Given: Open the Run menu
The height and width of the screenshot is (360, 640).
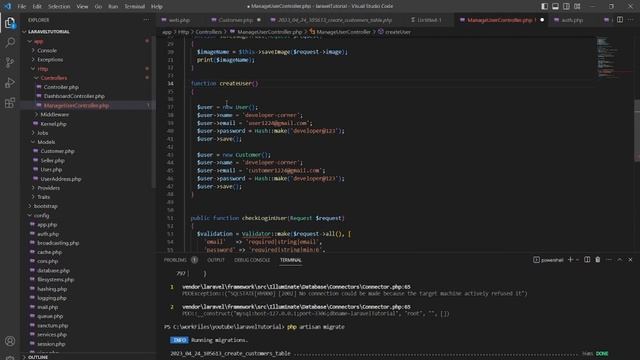Looking at the screenshot, I should point(113,6).
